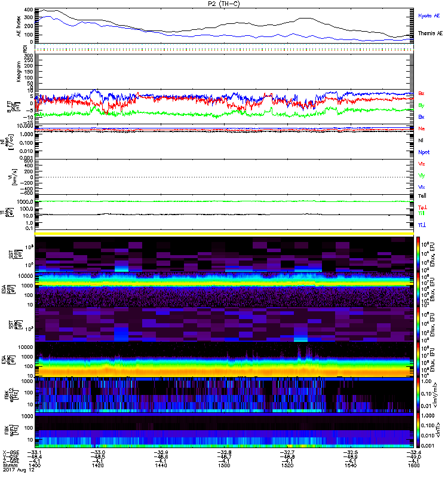This screenshot has height=478, width=448.
Task: Click the "1400" time tick label
Action: [x=34, y=465]
